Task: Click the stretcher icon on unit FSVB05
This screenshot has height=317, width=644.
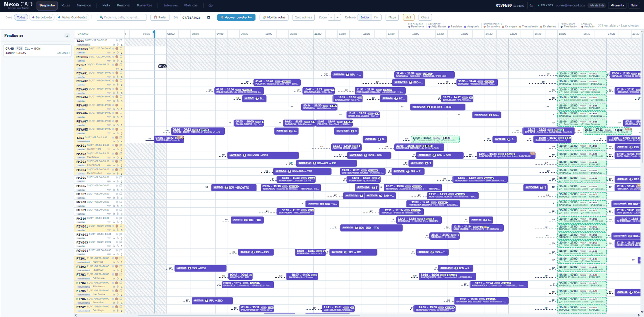Action: (109, 52)
